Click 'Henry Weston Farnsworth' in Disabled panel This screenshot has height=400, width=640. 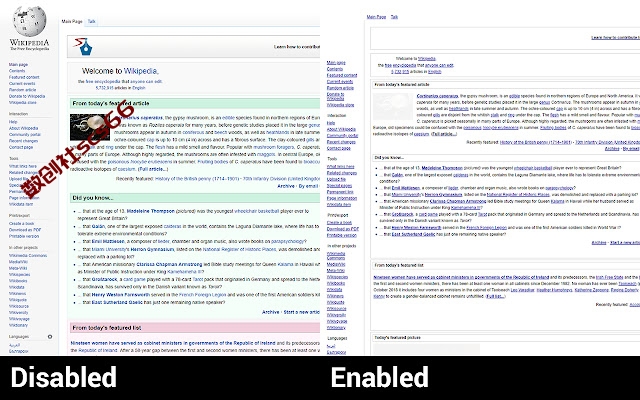pyautogui.click(x=121, y=295)
